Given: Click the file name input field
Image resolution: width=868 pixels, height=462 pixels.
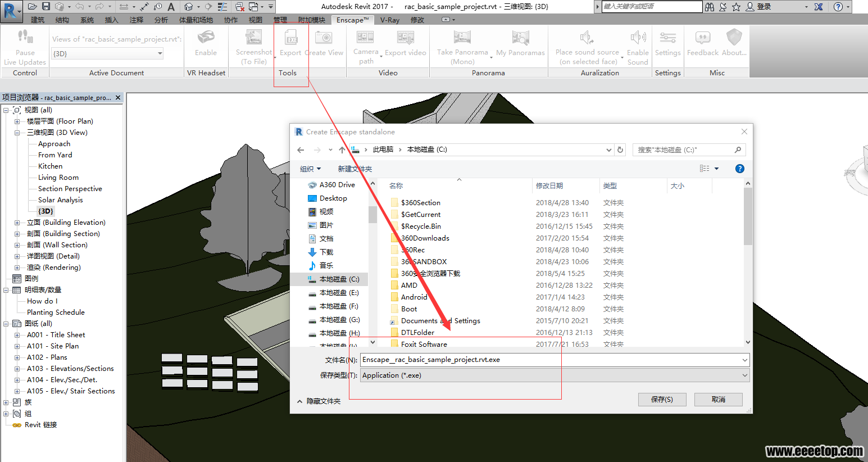Looking at the screenshot, I should [x=551, y=360].
